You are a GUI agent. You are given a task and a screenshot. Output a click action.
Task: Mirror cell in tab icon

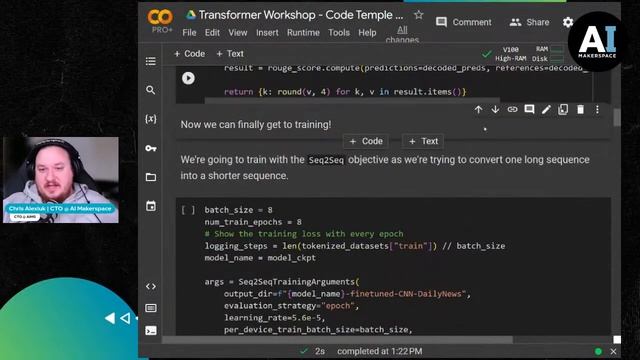pyautogui.click(x=563, y=109)
